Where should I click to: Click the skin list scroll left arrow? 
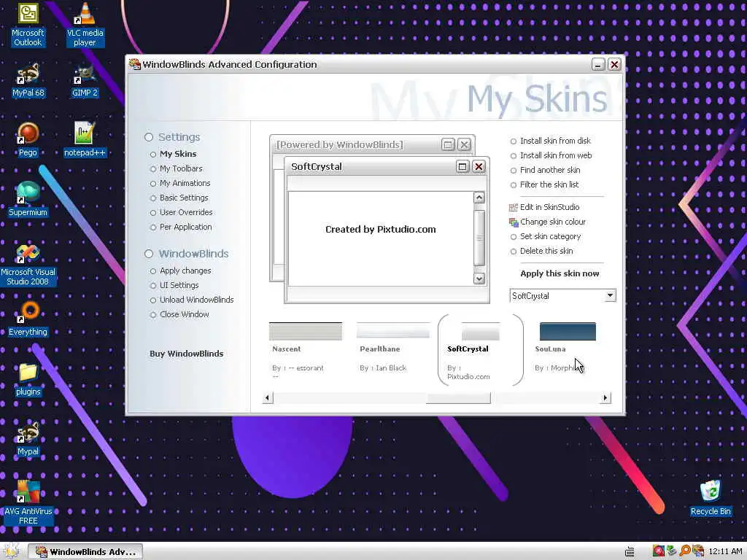coord(267,397)
